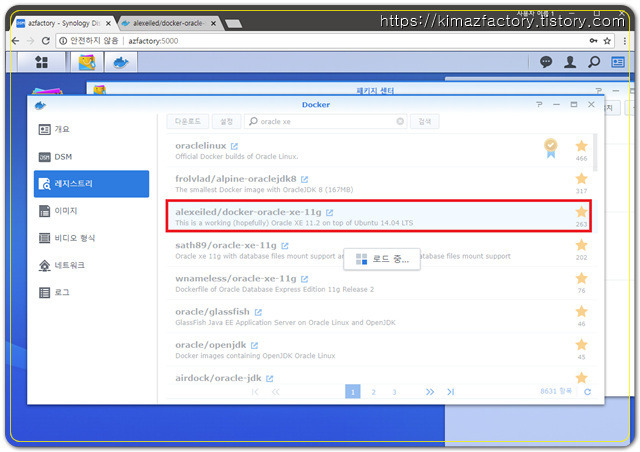Open the DSM widgets panel icon
Screen dimensions: 640x452
[x=618, y=62]
